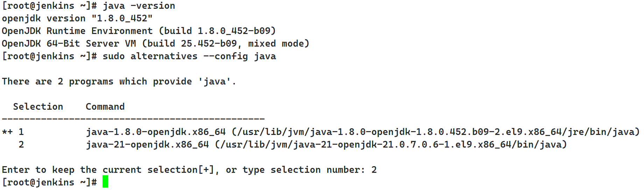
Task: Click the dashed separator line under headers
Action: [133, 120]
